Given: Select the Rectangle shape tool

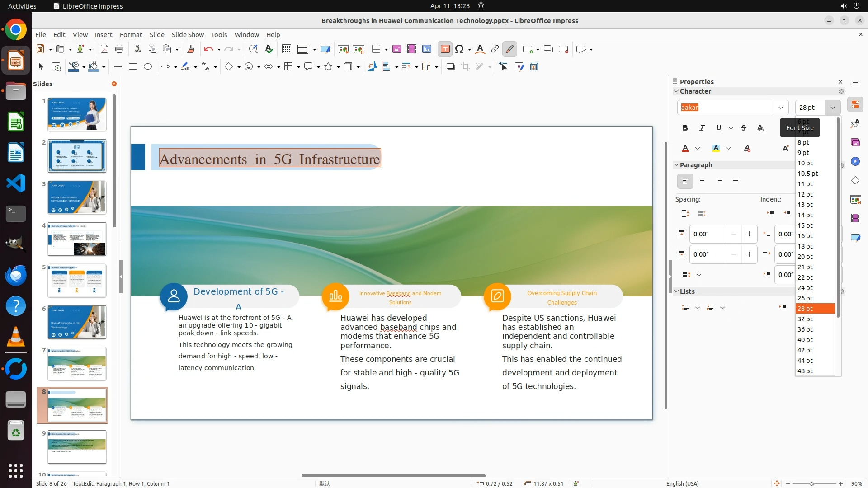Looking at the screenshot, I should [133, 67].
